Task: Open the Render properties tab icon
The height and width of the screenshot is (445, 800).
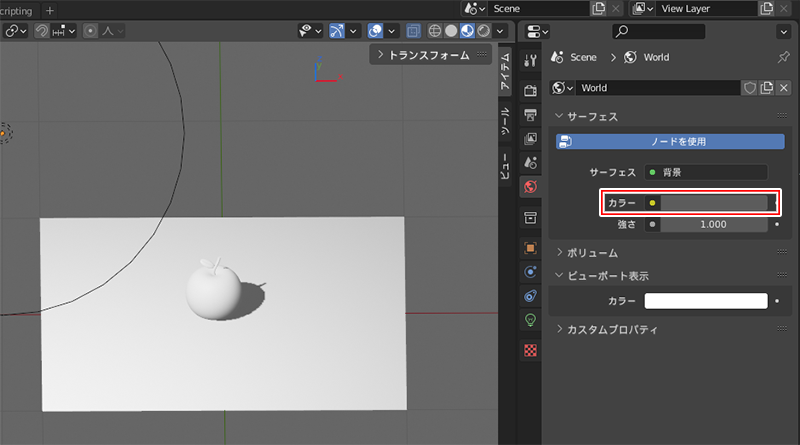Action: (x=530, y=92)
